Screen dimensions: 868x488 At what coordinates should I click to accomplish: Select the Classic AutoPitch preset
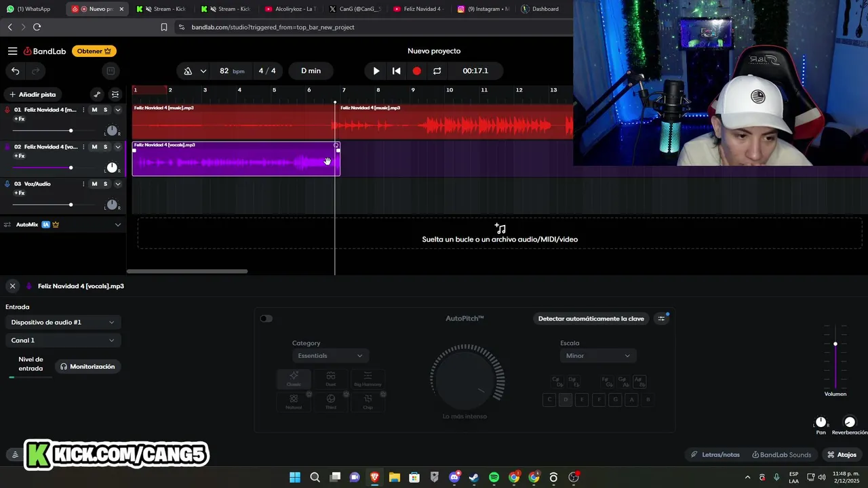click(294, 379)
